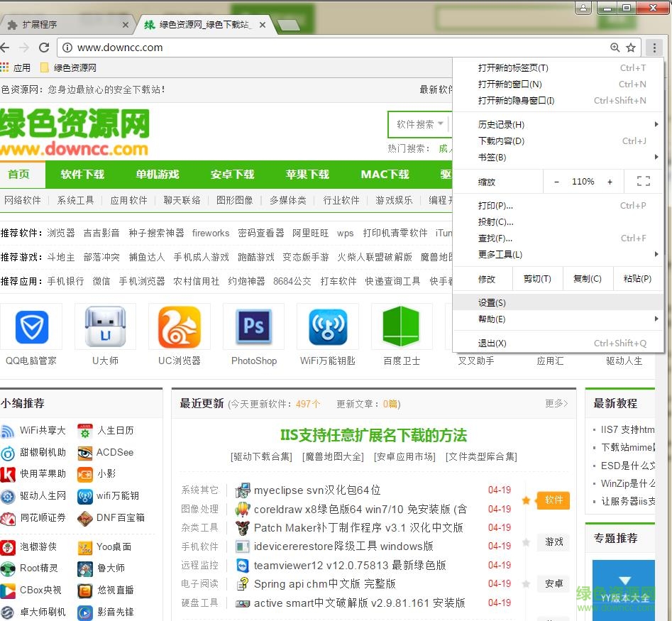Image resolution: width=672 pixels, height=621 pixels.
Task: Open the 百度卫士 software icon
Action: (402, 327)
